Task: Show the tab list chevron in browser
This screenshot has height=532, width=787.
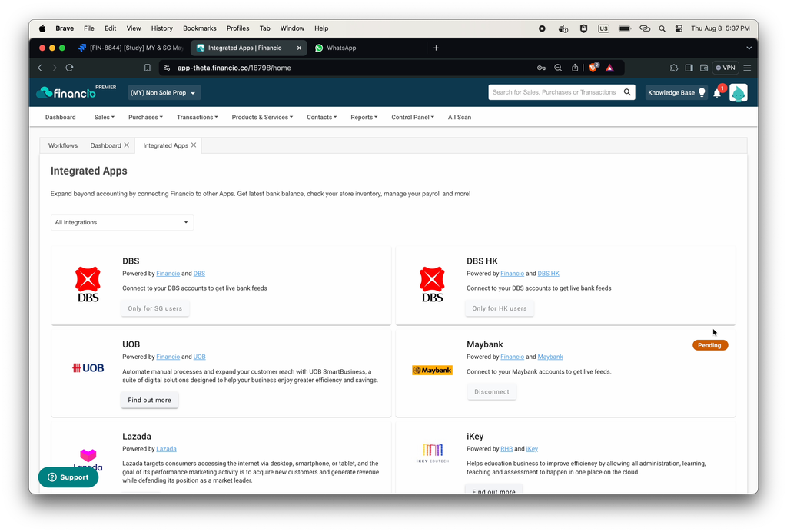Action: (x=749, y=48)
